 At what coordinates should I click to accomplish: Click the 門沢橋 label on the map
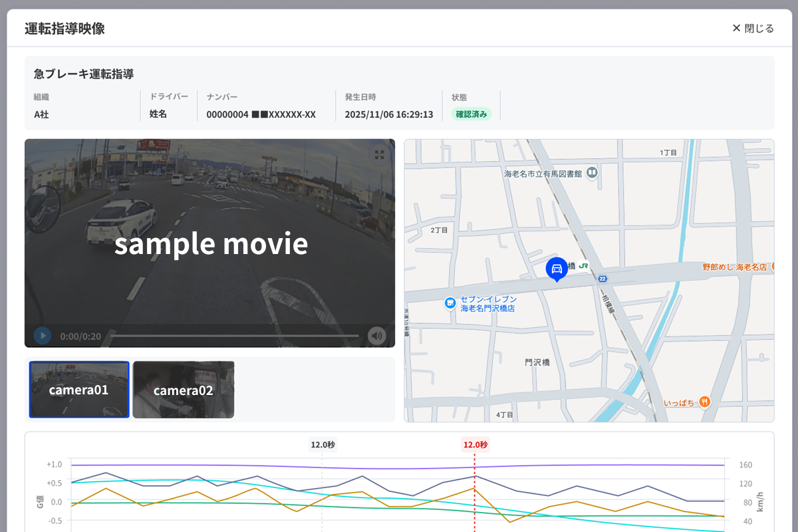537,362
